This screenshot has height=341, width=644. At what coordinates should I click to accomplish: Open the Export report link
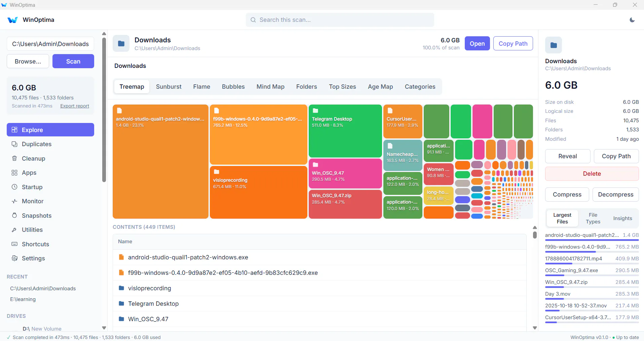tap(75, 106)
